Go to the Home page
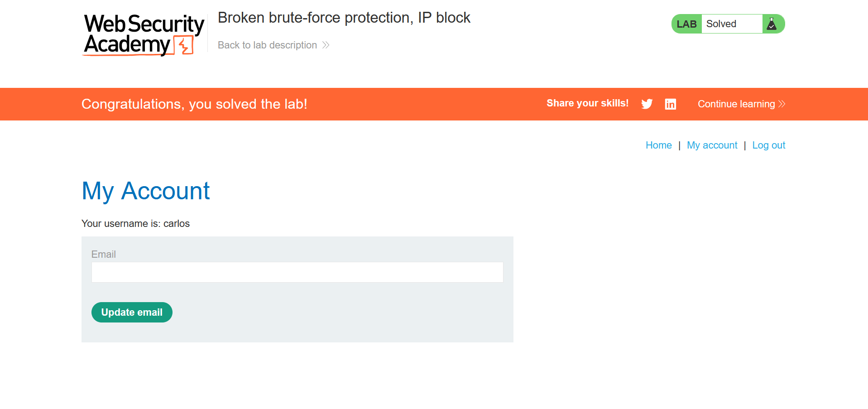The height and width of the screenshot is (409, 868). point(658,145)
